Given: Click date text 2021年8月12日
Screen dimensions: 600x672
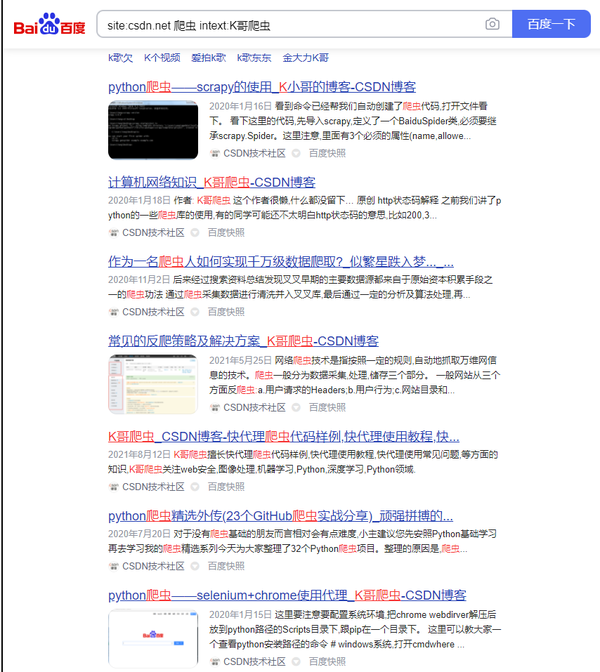Looking at the screenshot, I should tap(139, 455).
